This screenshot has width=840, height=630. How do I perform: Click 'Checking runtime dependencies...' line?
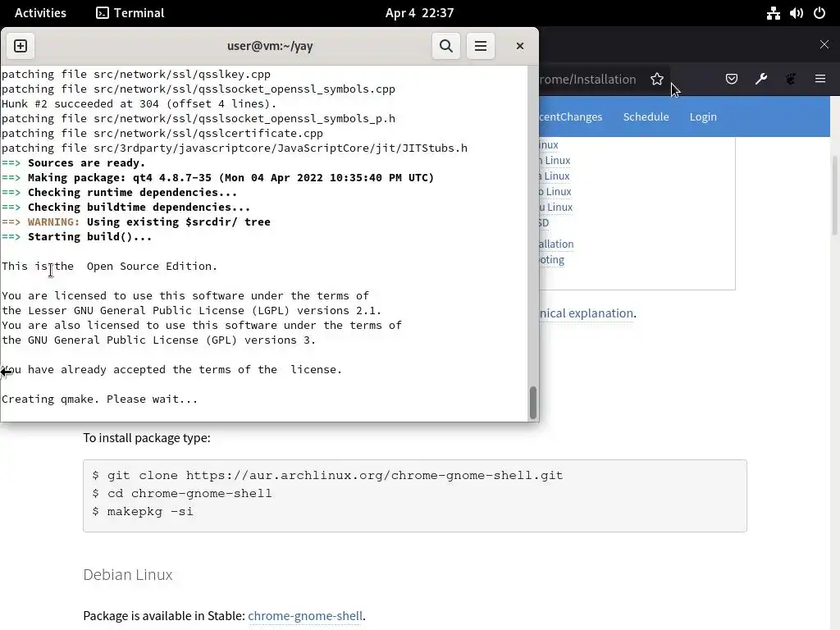point(119,192)
